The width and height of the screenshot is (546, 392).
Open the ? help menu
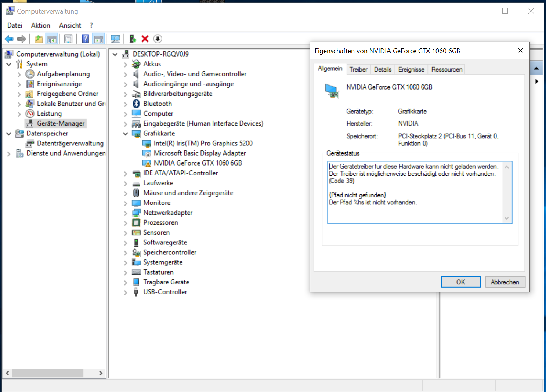91,25
